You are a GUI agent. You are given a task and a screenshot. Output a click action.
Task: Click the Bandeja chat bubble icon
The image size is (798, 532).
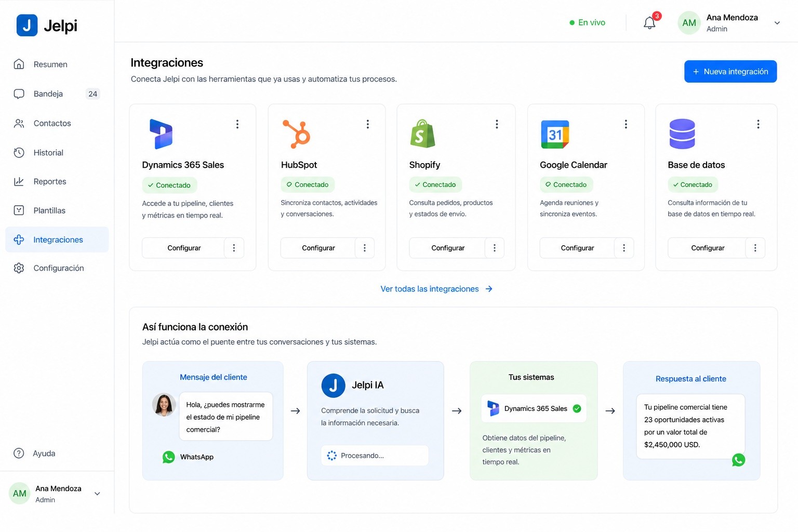point(19,94)
